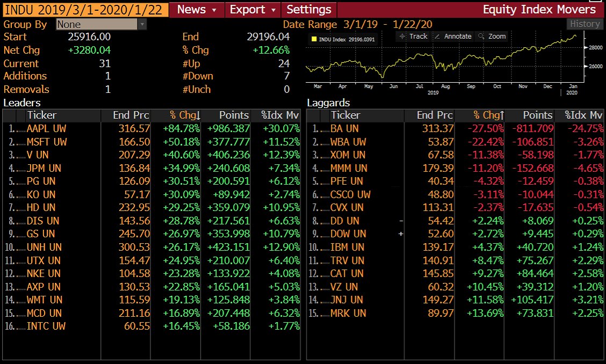The image size is (606, 364).
Task: Click the Additions count value
Action: click(108, 76)
